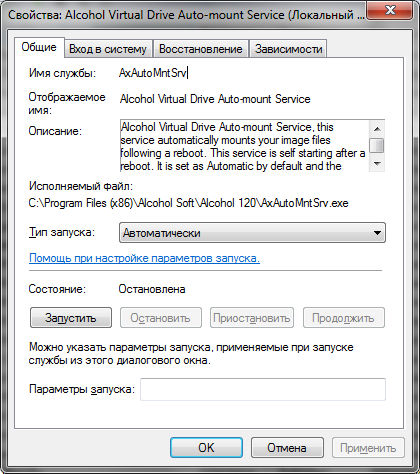Click the description scrollbar thumb
This screenshot has width=420, height=474.
click(377, 146)
